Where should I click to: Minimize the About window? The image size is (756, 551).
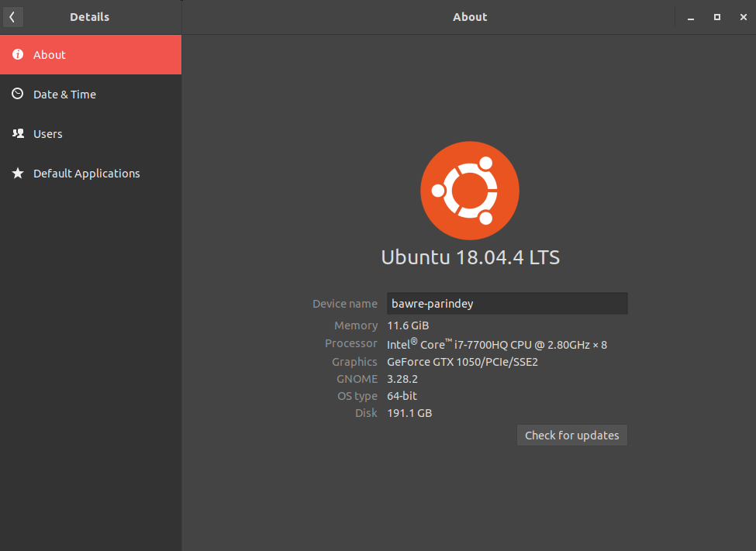(691, 17)
